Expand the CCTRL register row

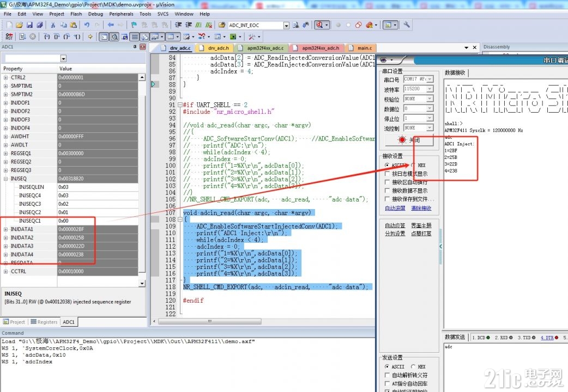tap(6, 271)
